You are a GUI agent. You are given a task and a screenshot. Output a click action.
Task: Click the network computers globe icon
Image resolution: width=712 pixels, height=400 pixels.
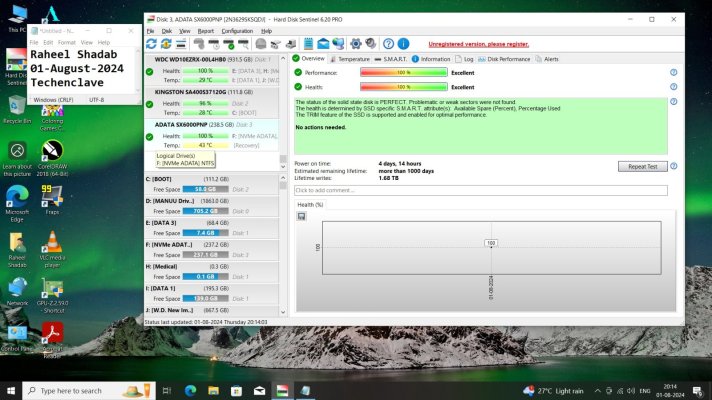pyautogui.click(x=338, y=44)
